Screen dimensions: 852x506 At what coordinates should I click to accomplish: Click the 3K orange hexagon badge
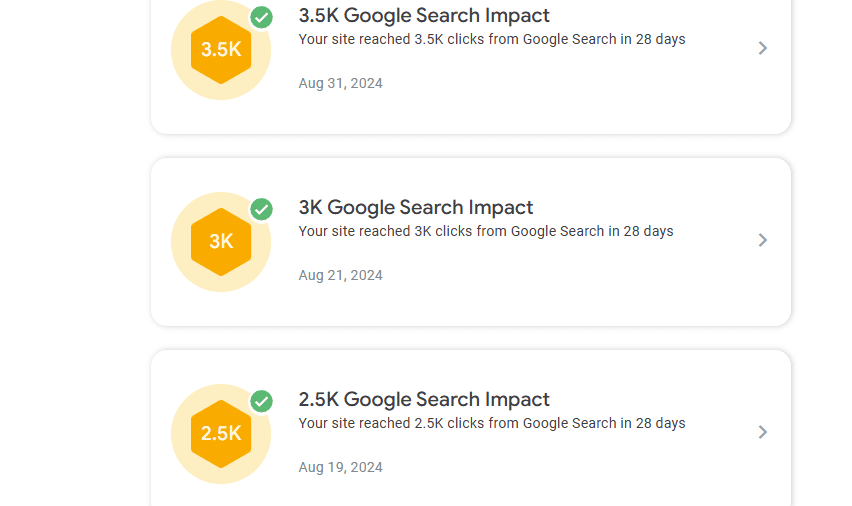click(x=221, y=241)
